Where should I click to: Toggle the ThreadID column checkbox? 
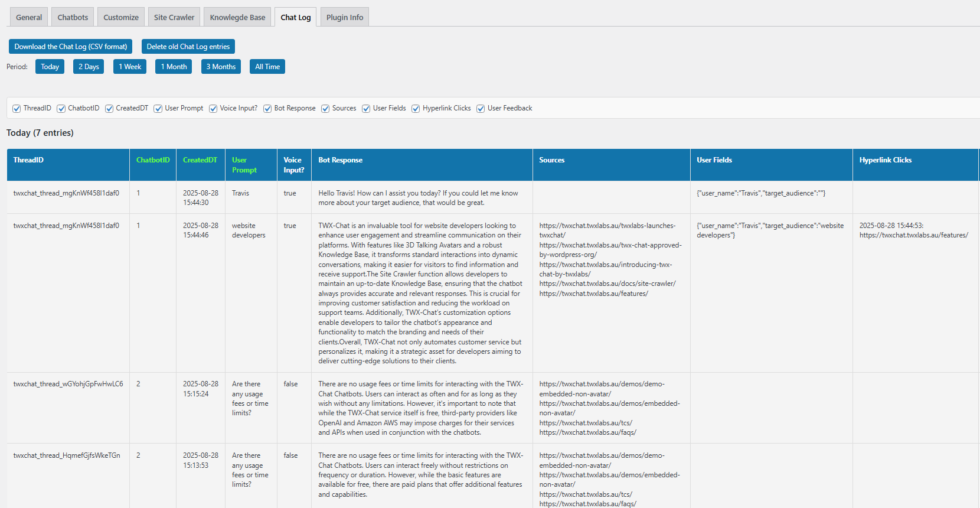coord(17,109)
